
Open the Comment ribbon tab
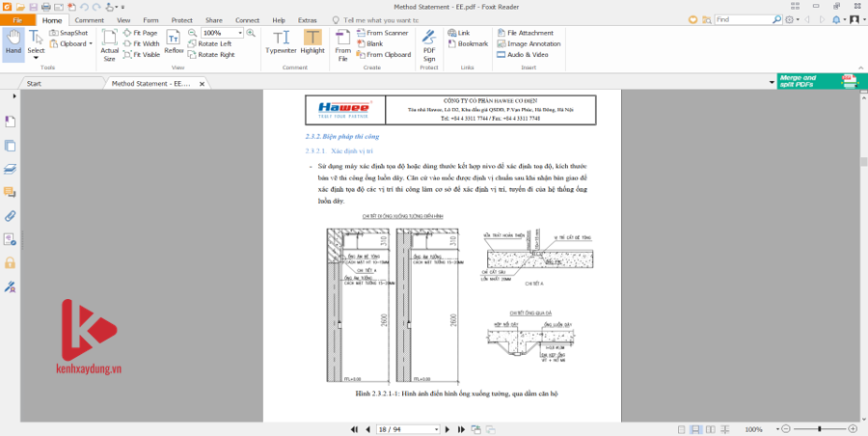[89, 19]
